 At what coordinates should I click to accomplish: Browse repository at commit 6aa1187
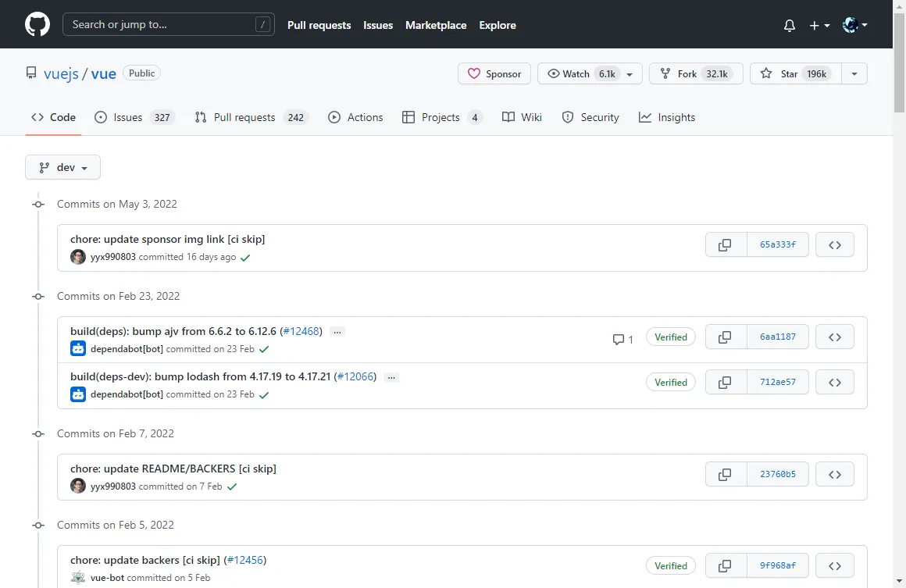pyautogui.click(x=834, y=337)
